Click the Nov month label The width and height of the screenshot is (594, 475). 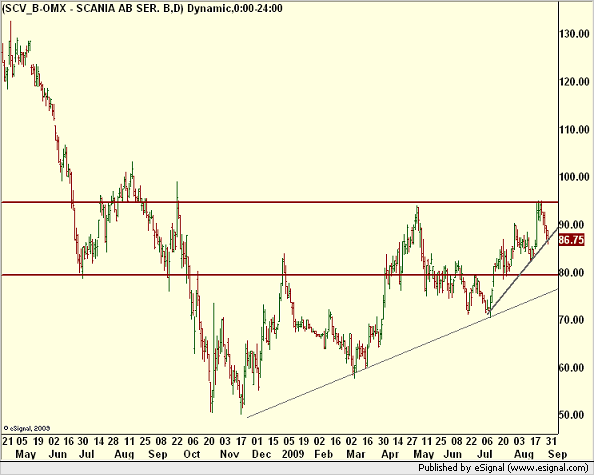tap(230, 454)
